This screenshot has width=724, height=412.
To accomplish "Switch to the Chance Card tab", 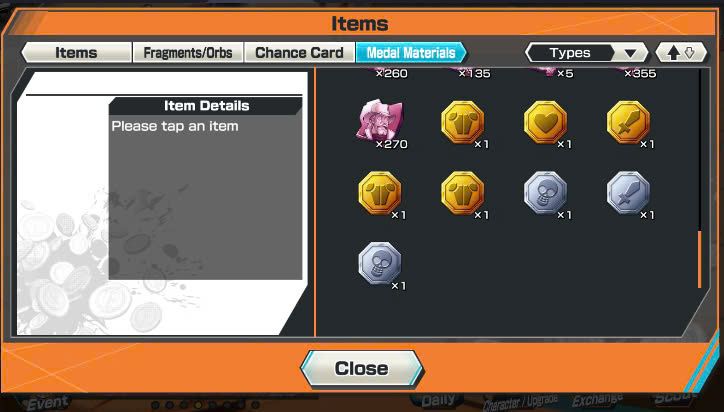I will 299,53.
